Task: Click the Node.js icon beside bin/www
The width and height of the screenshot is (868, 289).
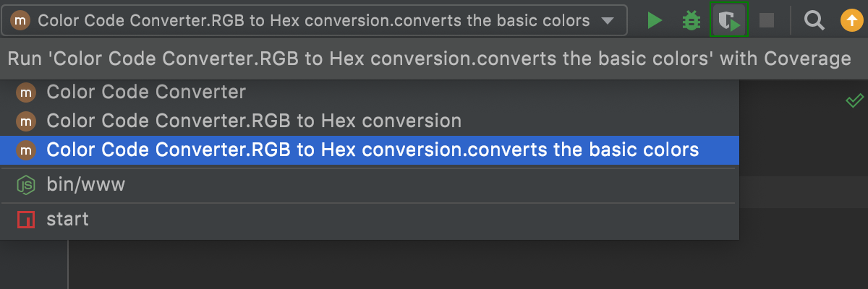Action: tap(26, 185)
